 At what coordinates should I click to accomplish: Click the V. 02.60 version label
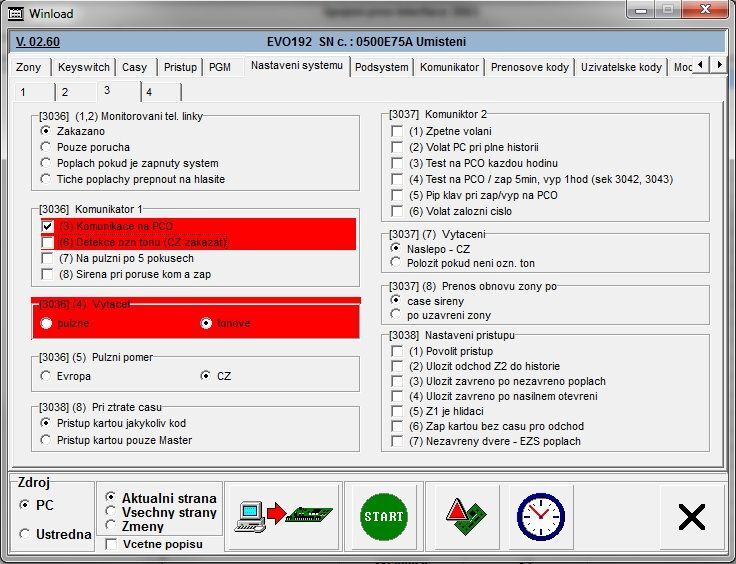click(x=38, y=42)
